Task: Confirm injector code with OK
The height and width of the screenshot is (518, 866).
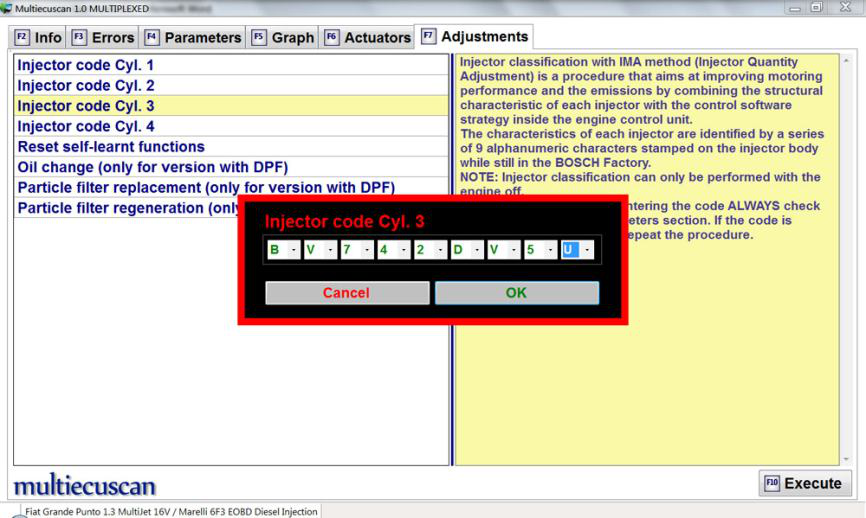Action: click(x=516, y=293)
